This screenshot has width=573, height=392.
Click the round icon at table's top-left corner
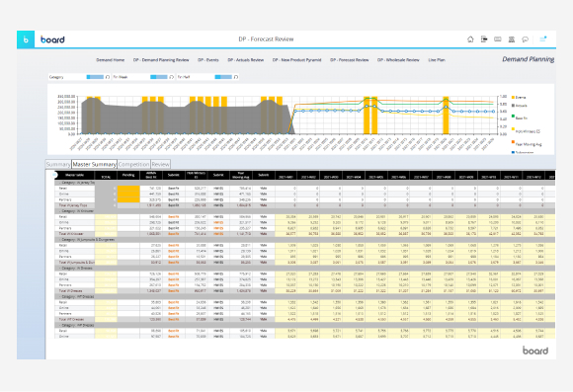pyautogui.click(x=55, y=175)
